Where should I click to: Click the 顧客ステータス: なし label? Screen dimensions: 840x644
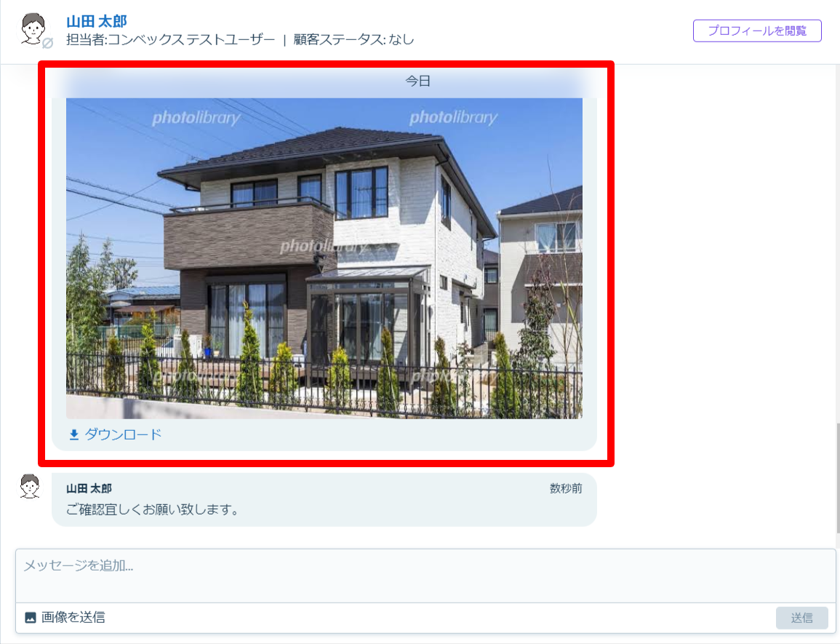tap(353, 40)
